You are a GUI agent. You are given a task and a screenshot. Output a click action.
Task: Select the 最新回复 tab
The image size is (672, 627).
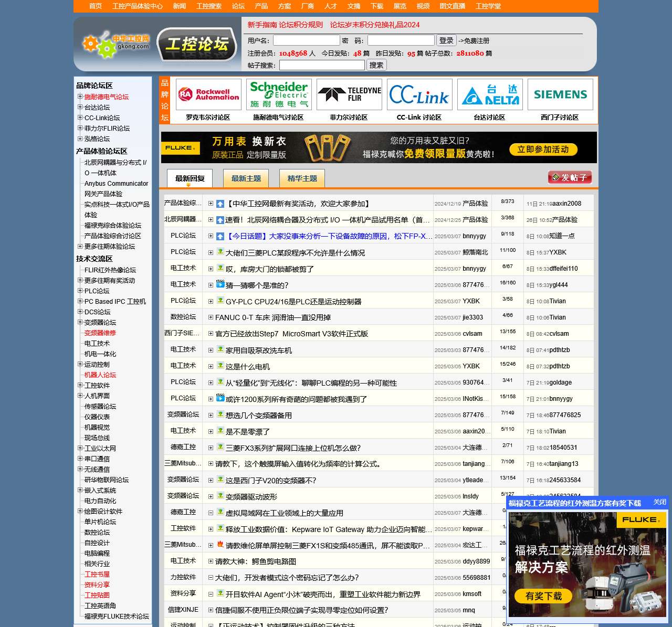point(190,178)
